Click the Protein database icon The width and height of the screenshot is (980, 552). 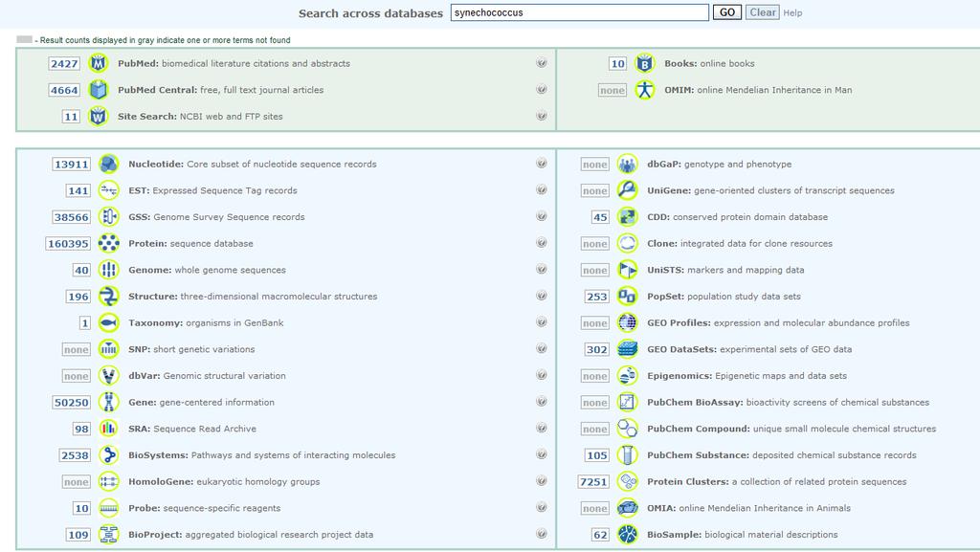tap(109, 243)
